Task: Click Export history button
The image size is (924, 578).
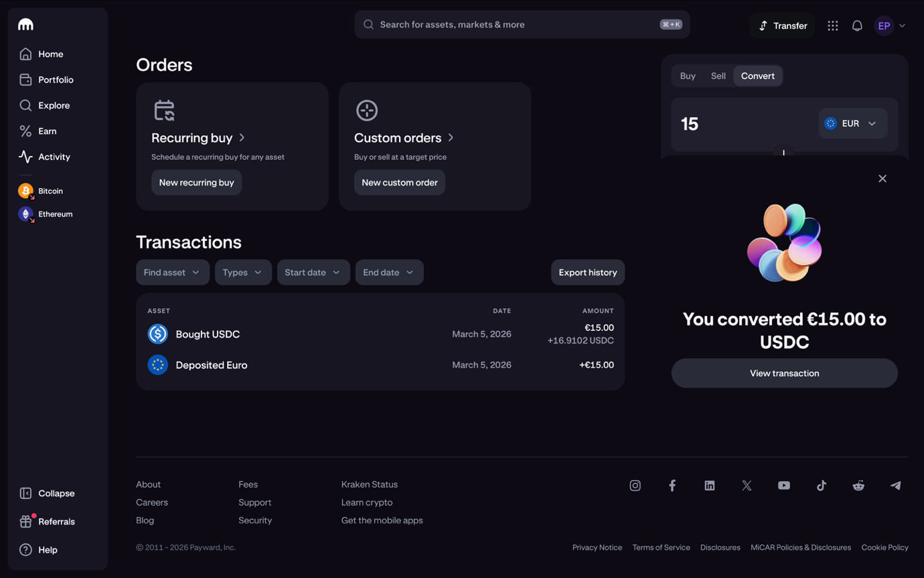Action: coord(588,273)
